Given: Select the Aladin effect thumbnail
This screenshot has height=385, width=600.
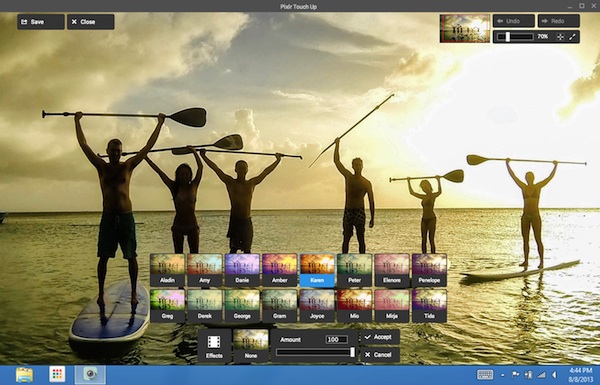Looking at the screenshot, I should 167,270.
